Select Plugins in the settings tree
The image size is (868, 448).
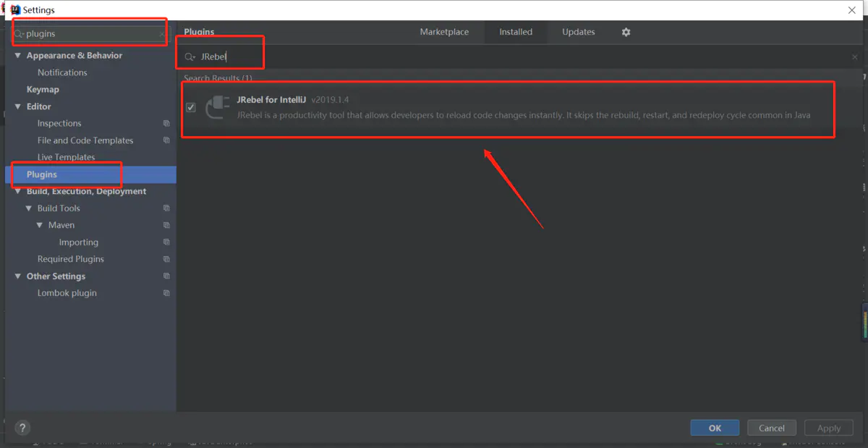pyautogui.click(x=42, y=174)
